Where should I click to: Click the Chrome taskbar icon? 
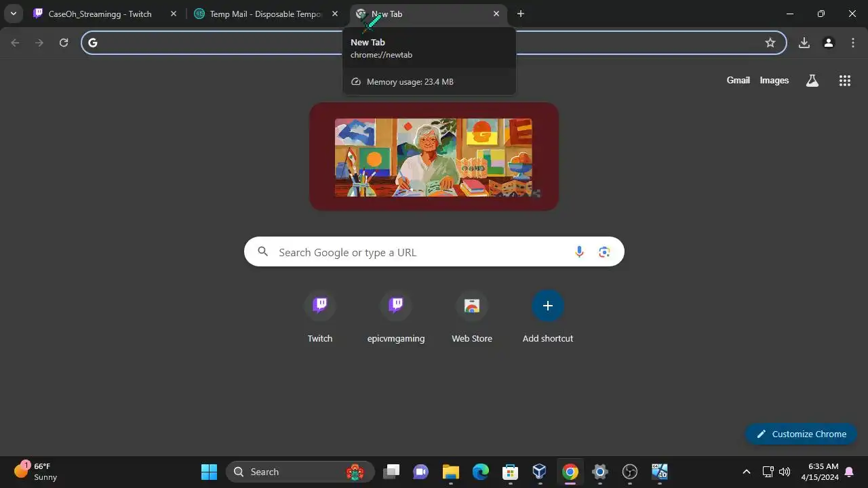[570, 472]
